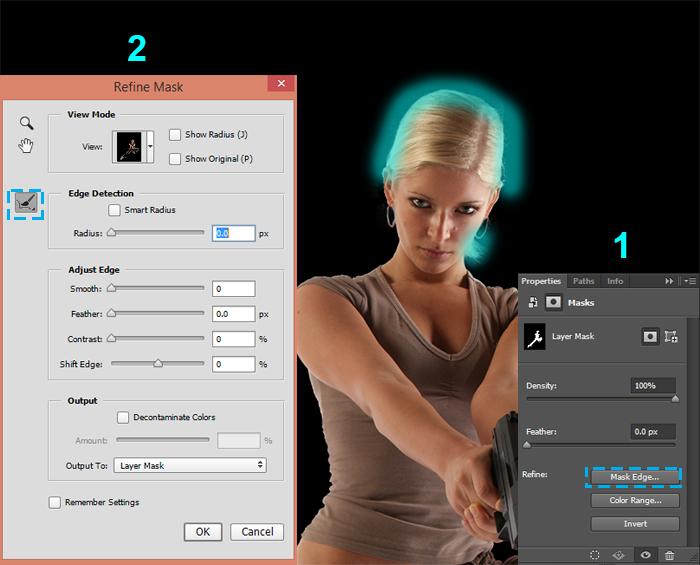Viewport: 700px width, 565px height.
Task: Open the View mode thumbnail dropdown
Action: [150, 146]
